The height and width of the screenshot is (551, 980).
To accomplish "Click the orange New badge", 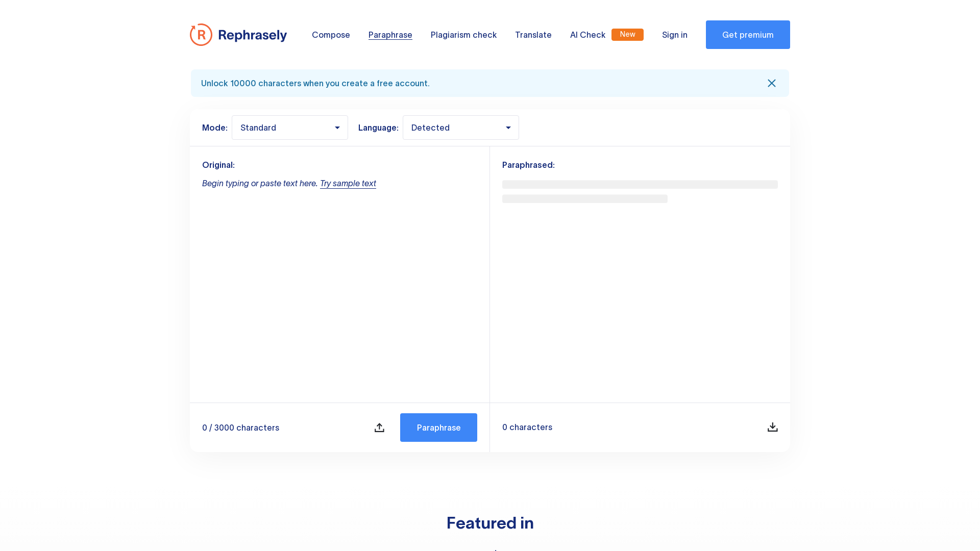I will click(x=627, y=34).
